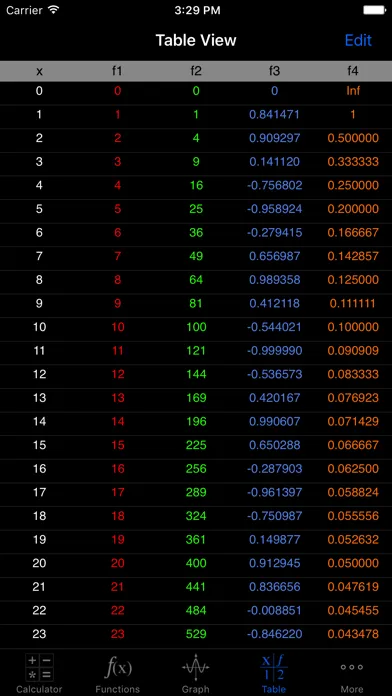Tap the f4 value 0.043478
The width and height of the screenshot is (392, 696).
[x=353, y=634]
